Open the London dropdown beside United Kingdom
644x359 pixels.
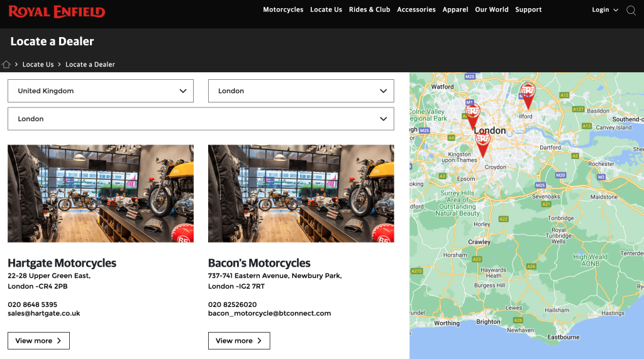pos(301,91)
